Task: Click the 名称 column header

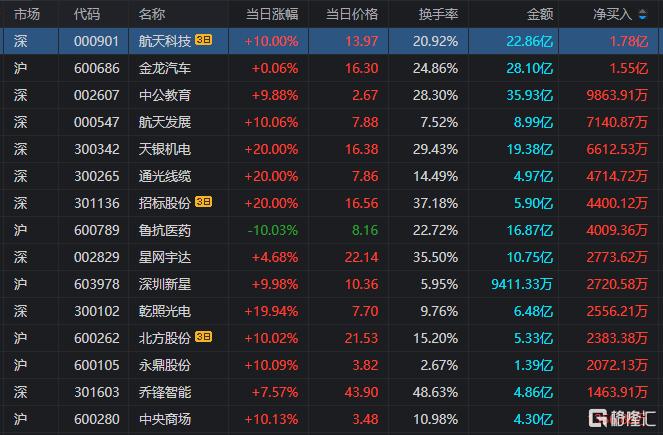Action: [152, 14]
